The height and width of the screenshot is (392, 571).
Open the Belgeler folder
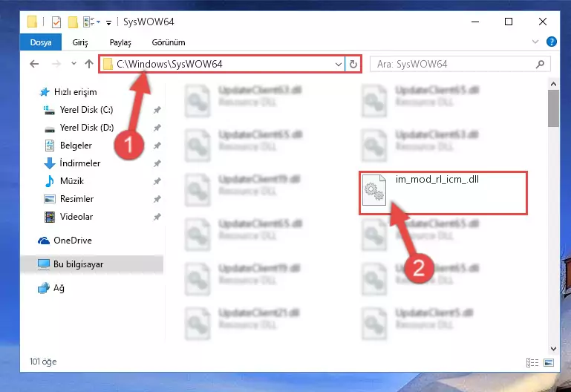[x=76, y=146]
